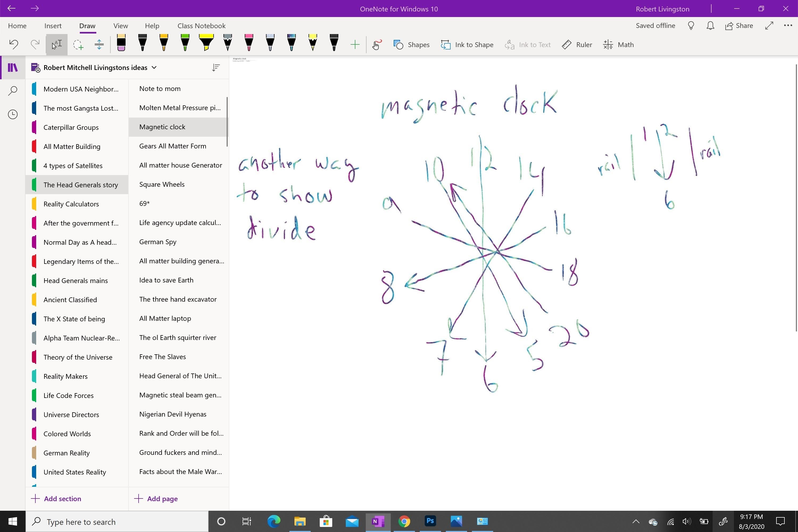Switch to the Insert tab
Viewport: 798px width, 532px height.
point(53,26)
